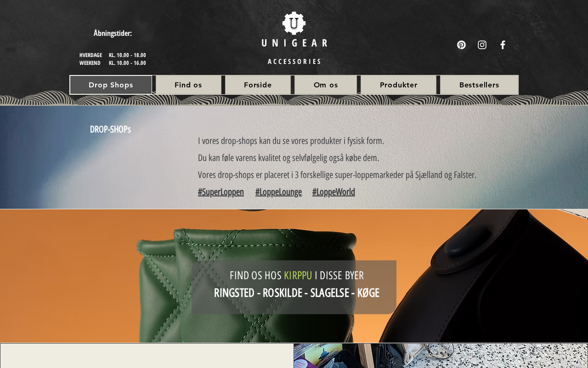The image size is (588, 368).
Task: Select the Drop Shops menu item
Action: tap(111, 85)
